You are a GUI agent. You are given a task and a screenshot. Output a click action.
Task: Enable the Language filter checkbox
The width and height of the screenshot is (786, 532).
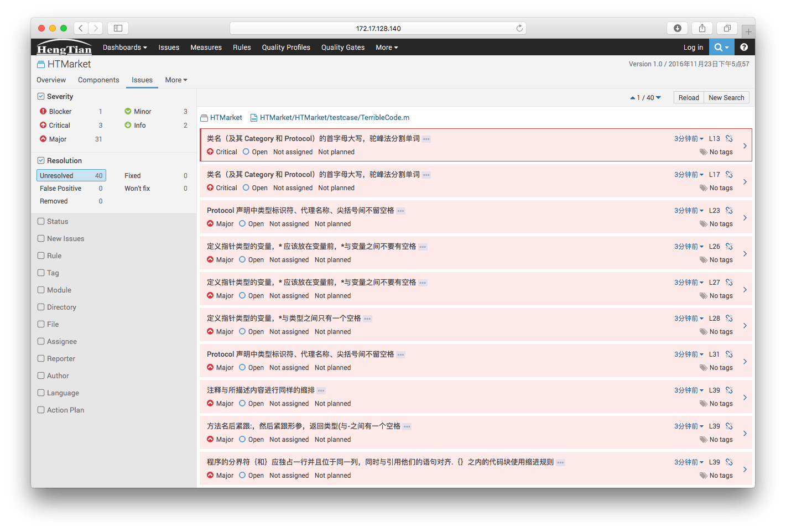(x=41, y=393)
